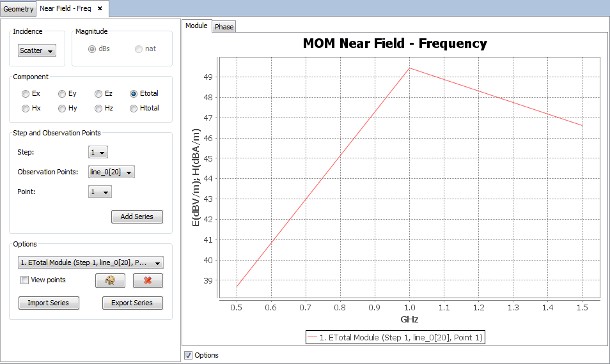Image resolution: width=610 pixels, height=364 pixels.
Task: Enable the View points checkbox
Action: [25, 280]
